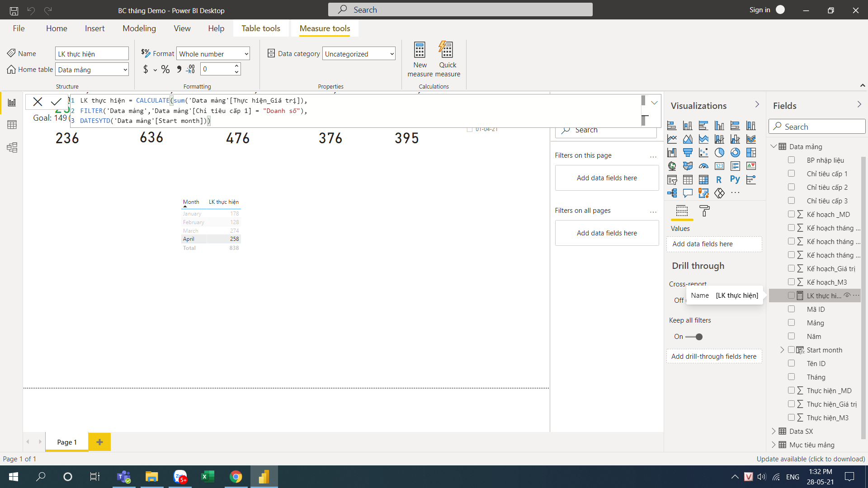
Task: Click the New measure button
Action: [x=420, y=59]
